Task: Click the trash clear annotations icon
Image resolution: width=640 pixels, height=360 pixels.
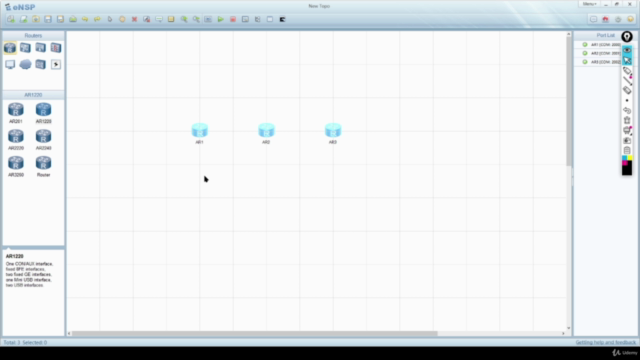Action: [x=627, y=120]
